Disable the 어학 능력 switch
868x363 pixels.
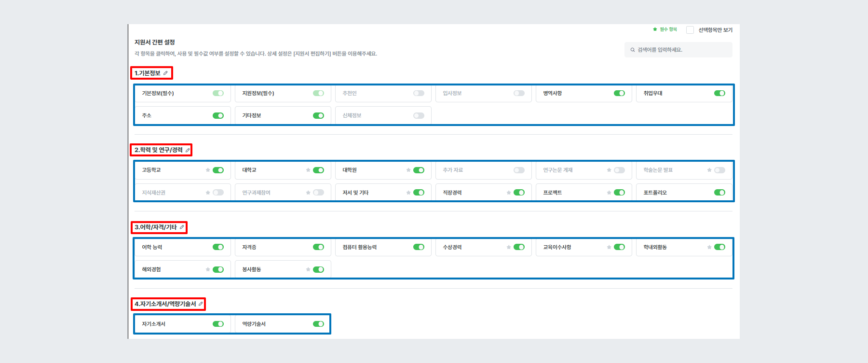pos(218,247)
